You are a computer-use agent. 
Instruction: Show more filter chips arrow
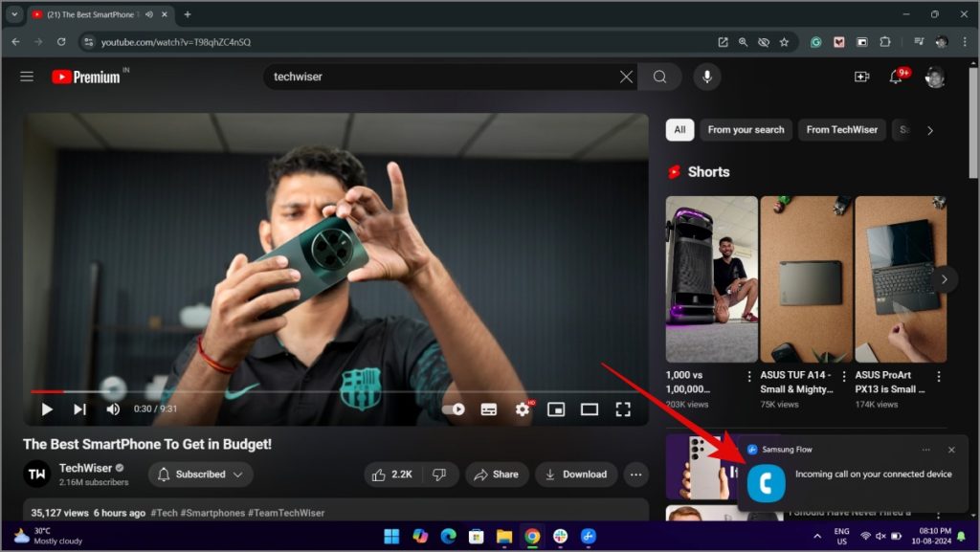pyautogui.click(x=930, y=130)
